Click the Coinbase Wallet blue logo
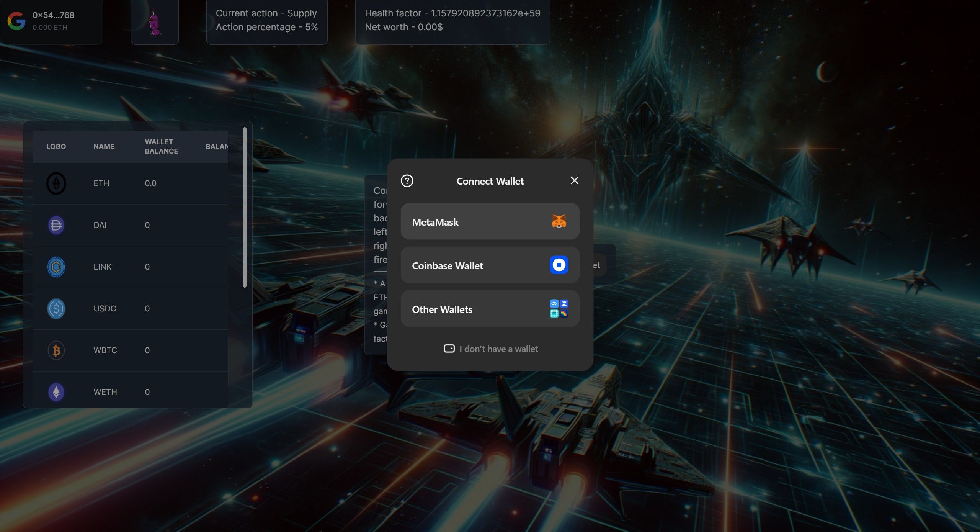Image resolution: width=980 pixels, height=532 pixels. point(559,265)
